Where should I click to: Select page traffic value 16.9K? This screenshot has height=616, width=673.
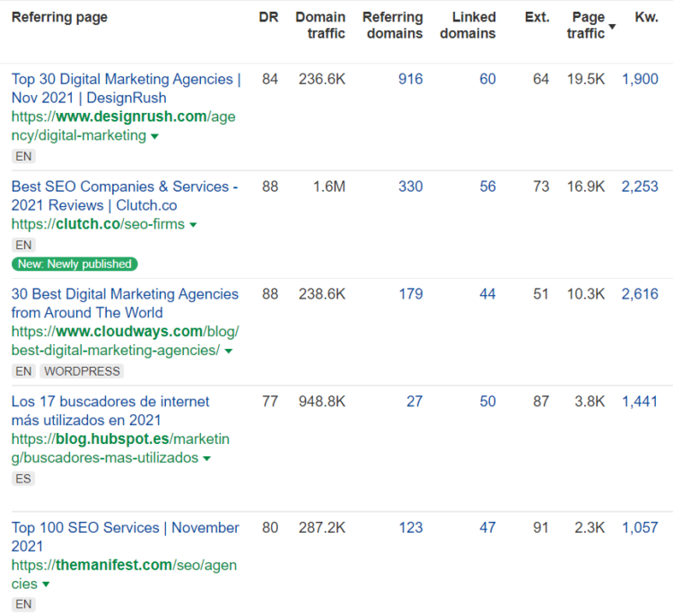pyautogui.click(x=586, y=187)
